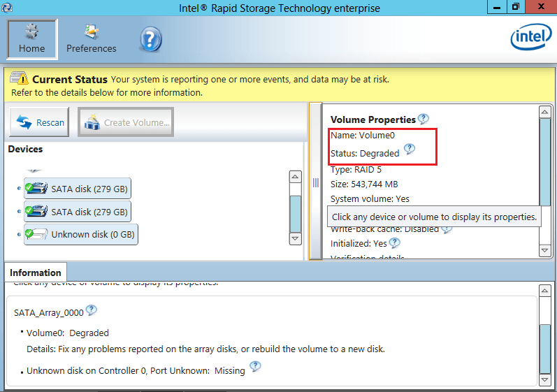Click the Unknown disk's drive icon
Image resolution: width=557 pixels, height=392 pixels.
pyautogui.click(x=36, y=234)
